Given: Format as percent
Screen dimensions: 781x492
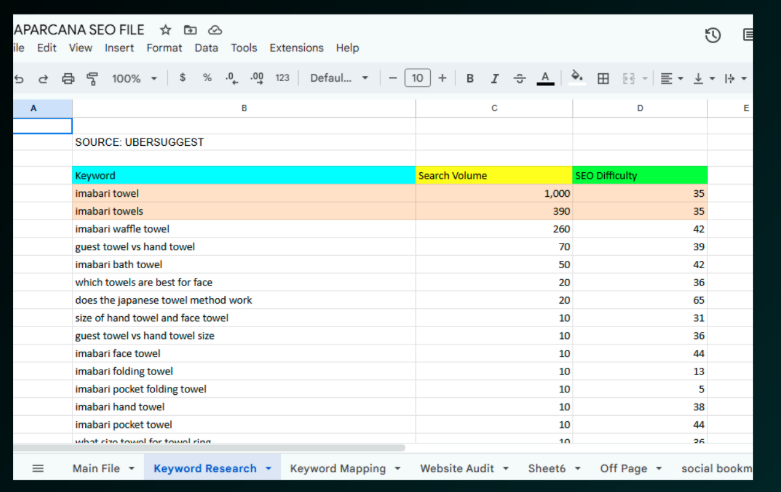Looking at the screenshot, I should click(207, 78).
